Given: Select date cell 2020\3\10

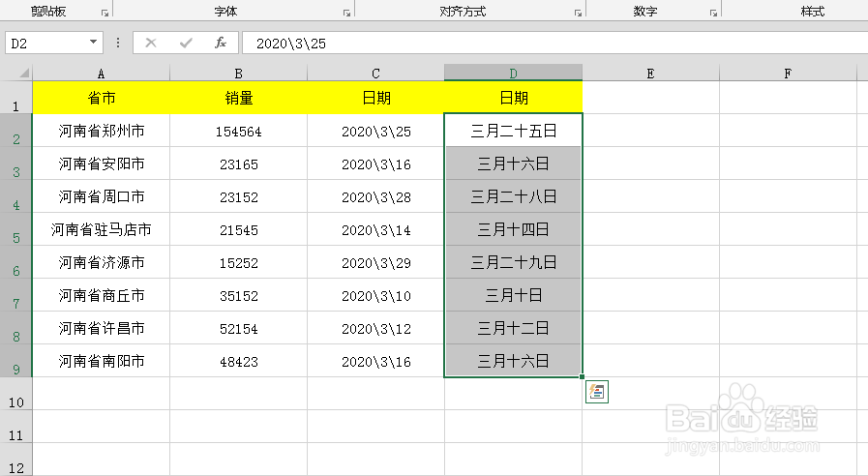Looking at the screenshot, I should (375, 295).
